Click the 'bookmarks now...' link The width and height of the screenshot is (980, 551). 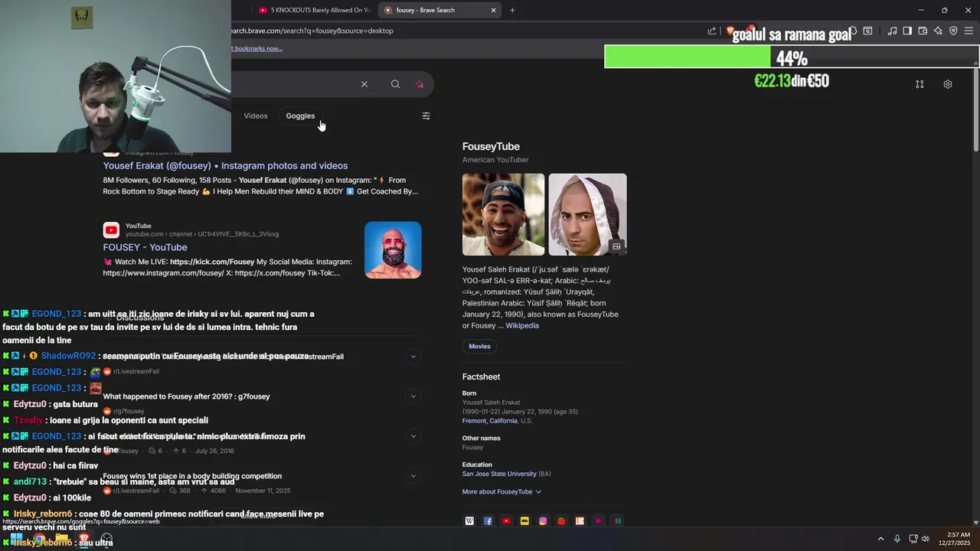pyautogui.click(x=257, y=48)
